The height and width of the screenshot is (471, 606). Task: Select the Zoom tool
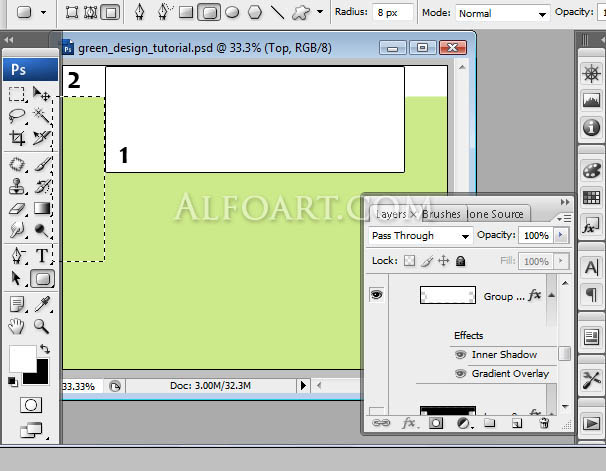(x=41, y=327)
